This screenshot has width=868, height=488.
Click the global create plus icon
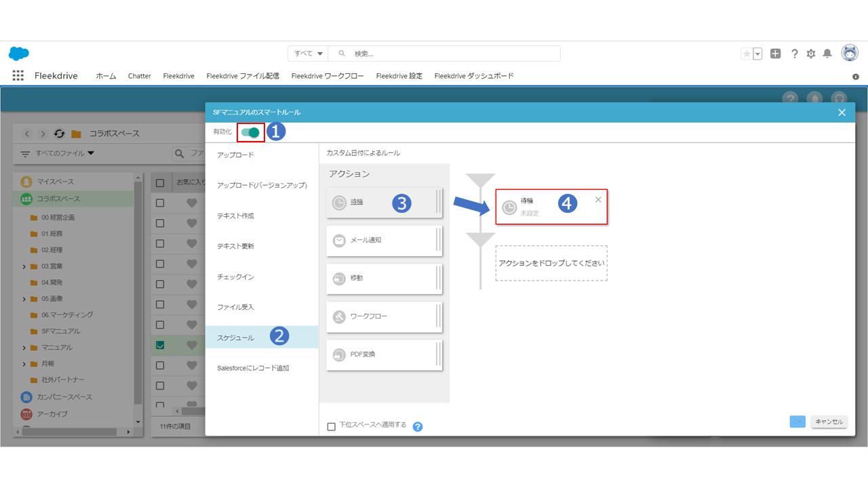pos(776,54)
